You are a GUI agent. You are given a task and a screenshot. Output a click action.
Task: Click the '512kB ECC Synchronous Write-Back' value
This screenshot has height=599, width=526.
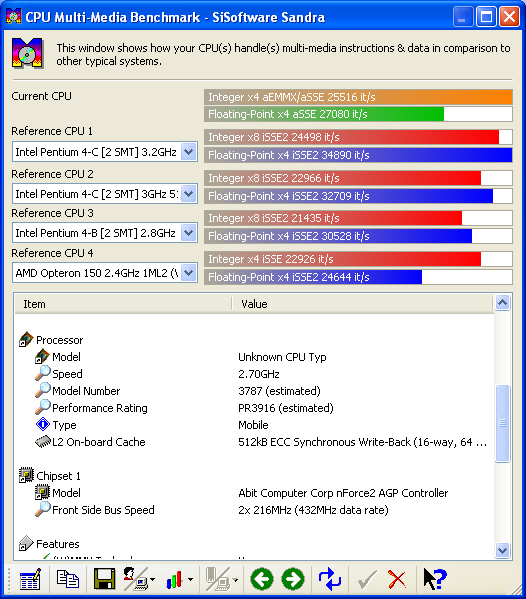coord(363,442)
